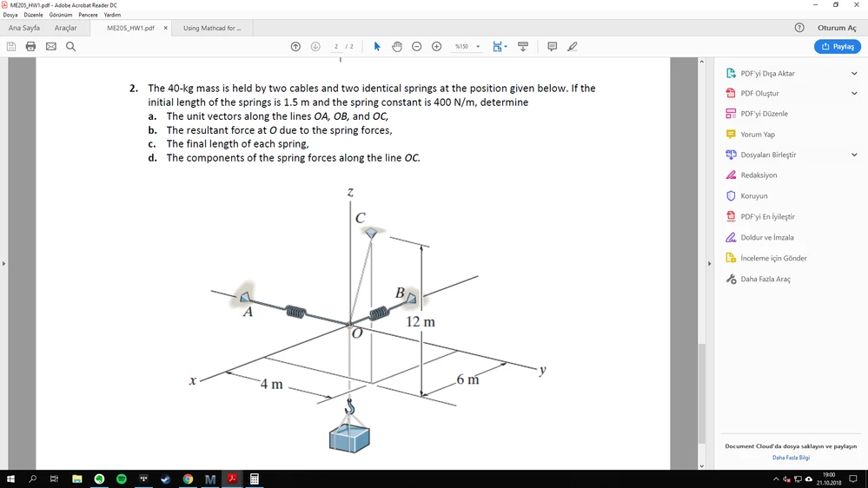This screenshot has width=868, height=488.
Task: Choose the selection arrow tool
Action: point(377,47)
